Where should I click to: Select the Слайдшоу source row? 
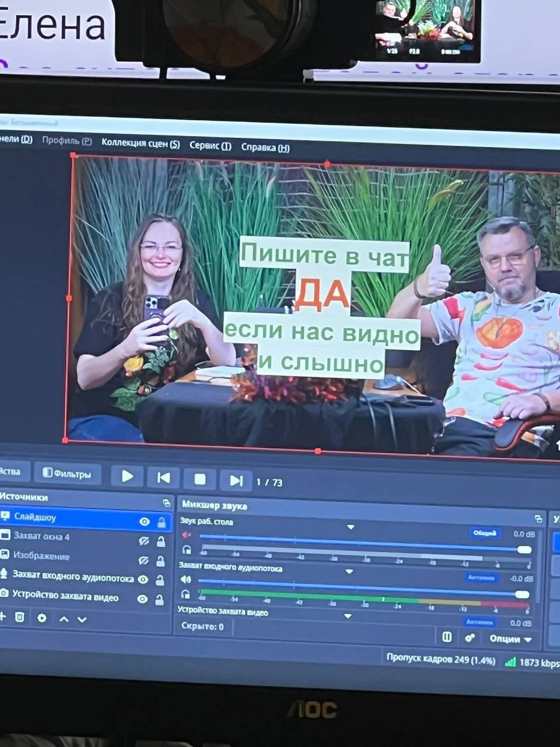click(85, 518)
